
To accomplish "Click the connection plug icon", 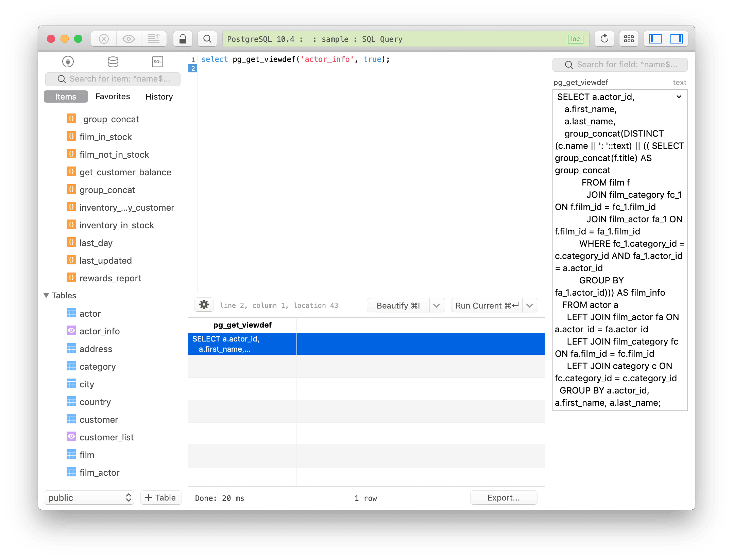I will tap(68, 62).
